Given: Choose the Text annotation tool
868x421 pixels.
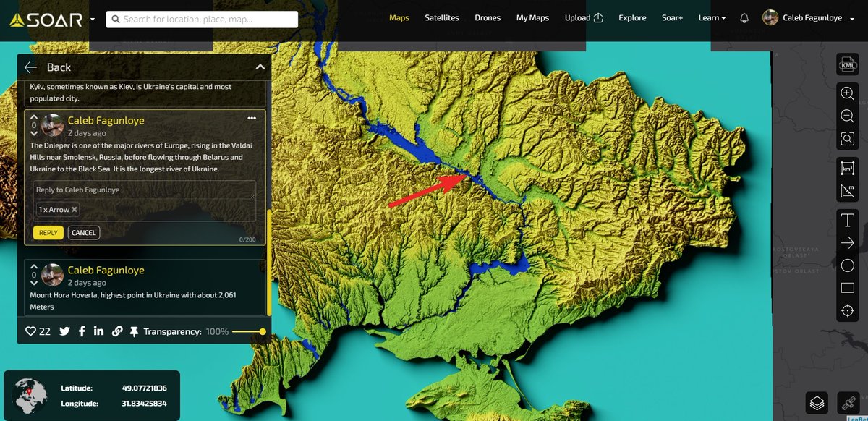Looking at the screenshot, I should point(847,221).
